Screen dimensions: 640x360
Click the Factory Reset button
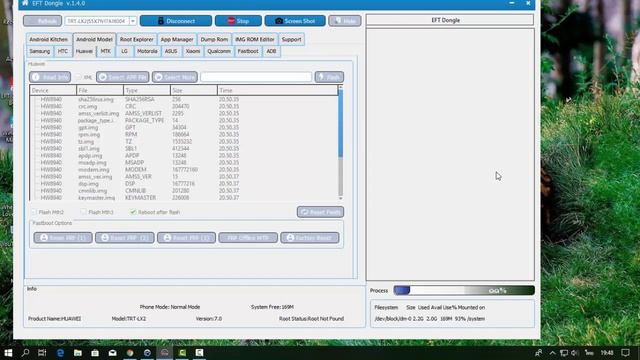(309, 238)
